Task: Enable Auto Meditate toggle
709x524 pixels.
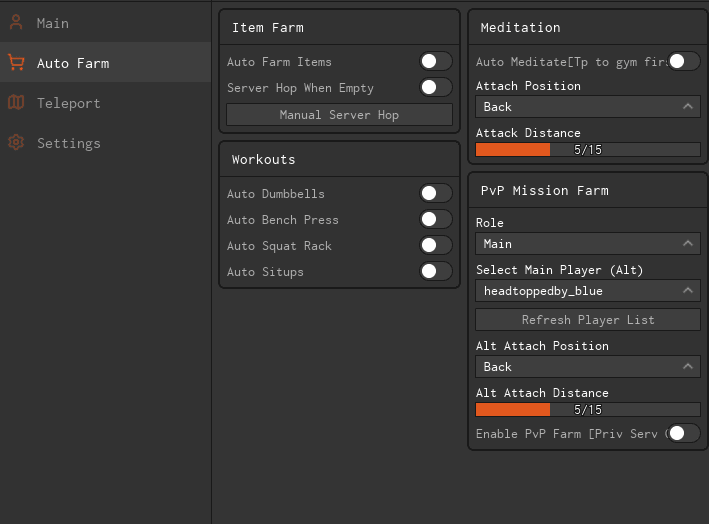Action: click(683, 62)
